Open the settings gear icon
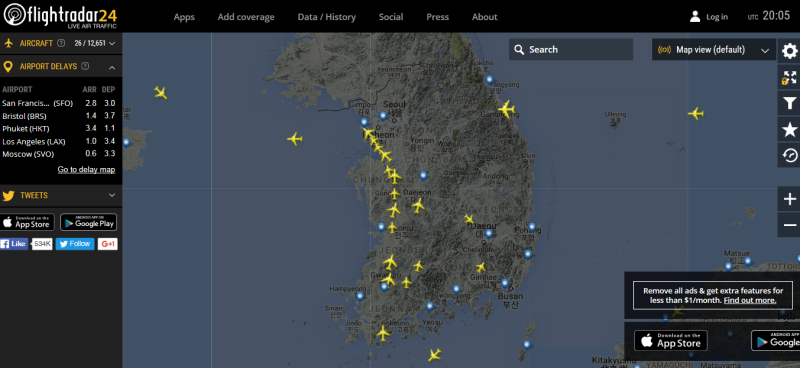This screenshot has width=800, height=368. [789, 51]
